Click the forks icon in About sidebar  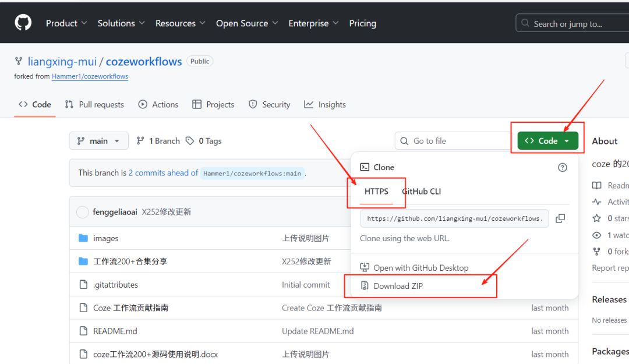click(597, 252)
